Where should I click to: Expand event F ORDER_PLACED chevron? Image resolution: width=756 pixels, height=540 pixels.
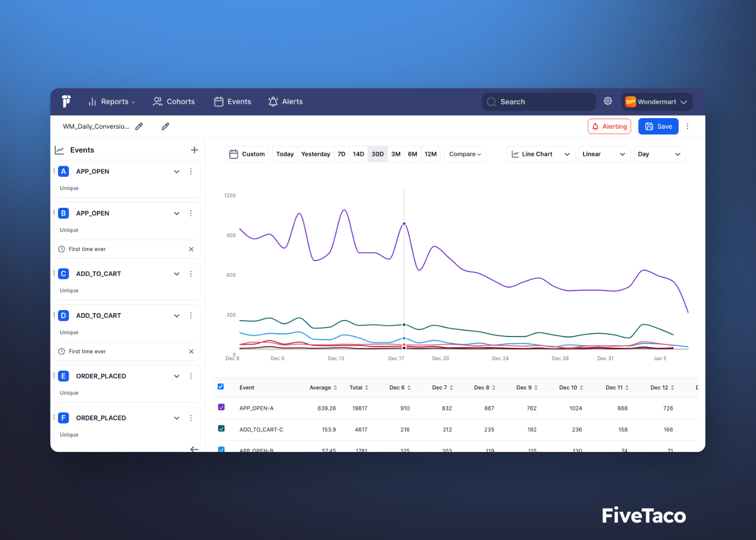click(177, 418)
